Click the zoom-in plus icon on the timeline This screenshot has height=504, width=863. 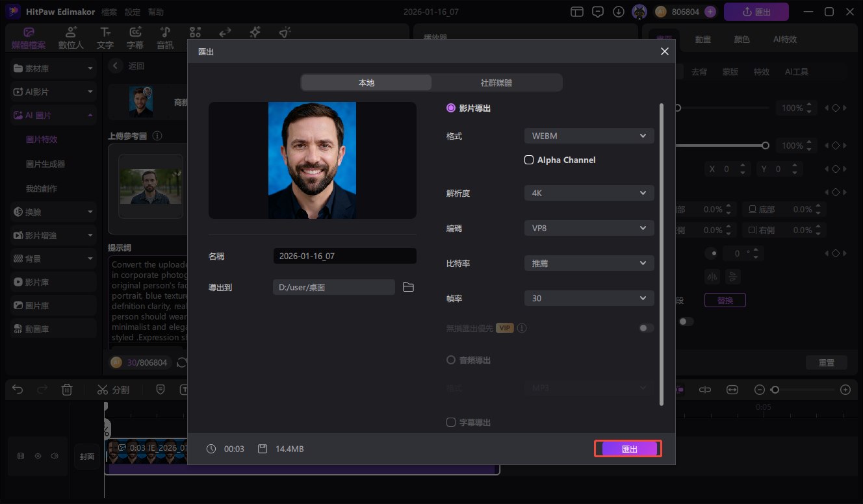[845, 390]
